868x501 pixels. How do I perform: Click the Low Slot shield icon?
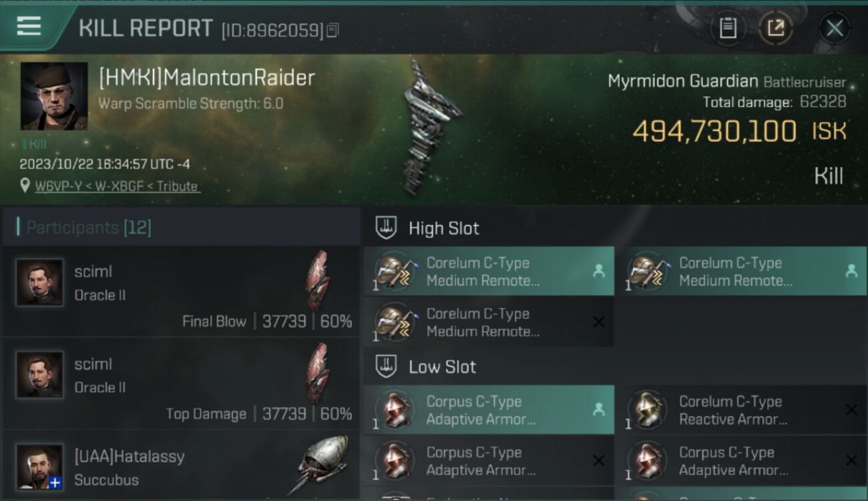[x=386, y=366]
